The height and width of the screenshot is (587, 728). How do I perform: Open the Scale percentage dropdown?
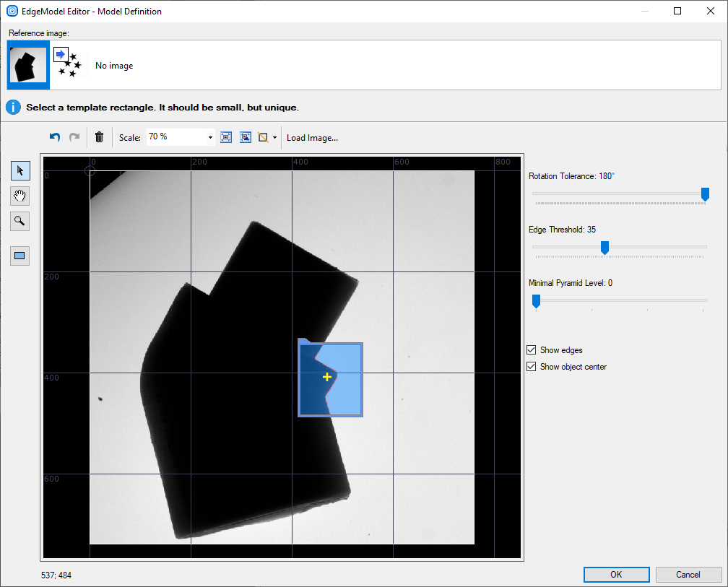click(x=210, y=137)
